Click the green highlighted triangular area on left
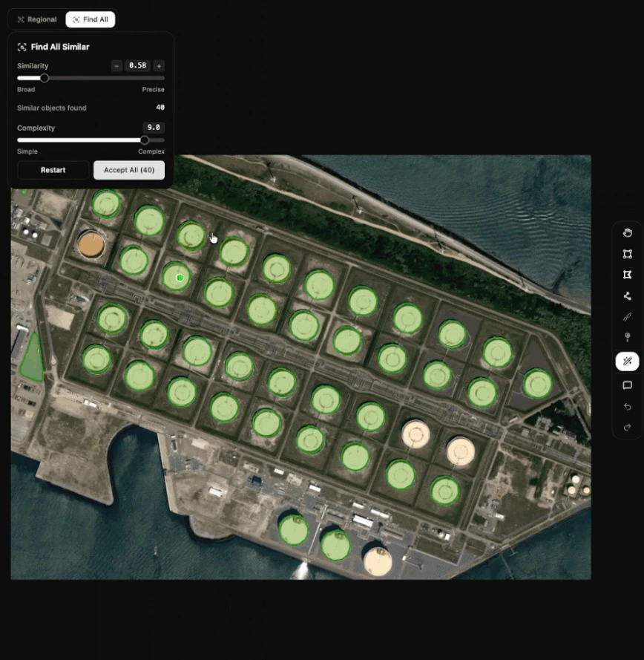 tap(32, 359)
